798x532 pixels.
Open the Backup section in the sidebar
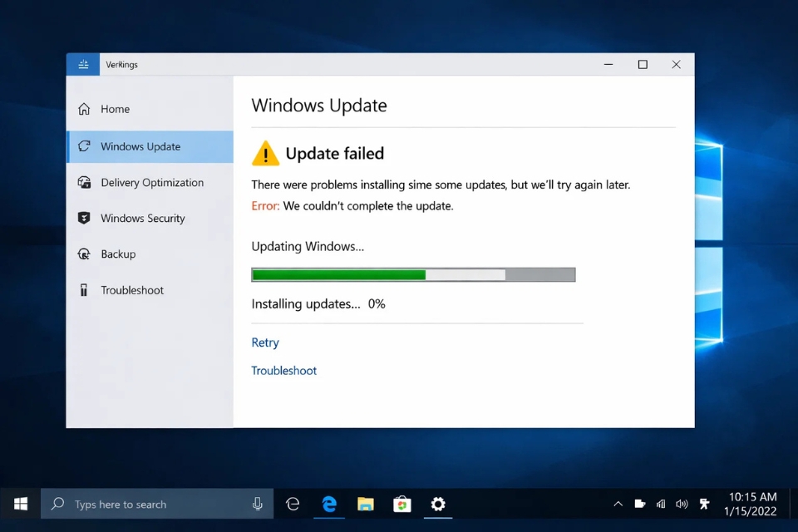(x=84, y=254)
